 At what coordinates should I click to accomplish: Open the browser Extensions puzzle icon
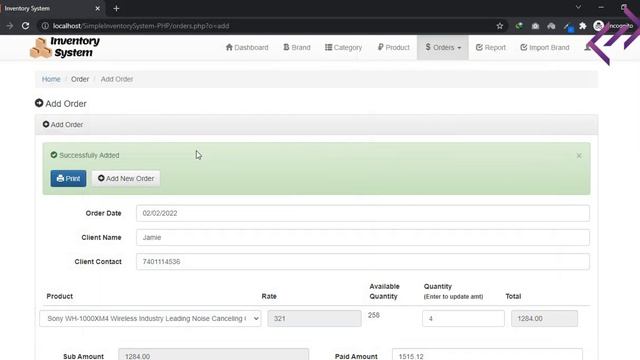583,26
